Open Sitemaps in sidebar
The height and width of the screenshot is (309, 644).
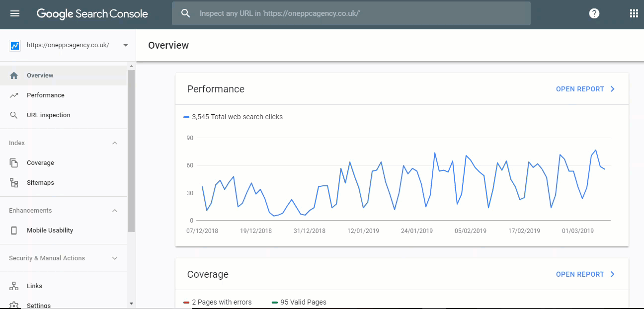point(64,183)
